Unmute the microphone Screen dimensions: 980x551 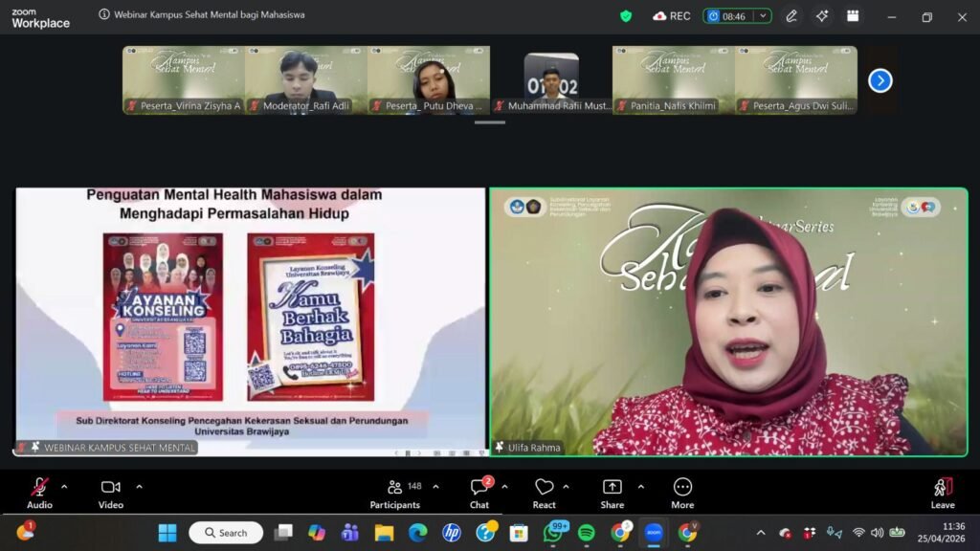(39, 488)
